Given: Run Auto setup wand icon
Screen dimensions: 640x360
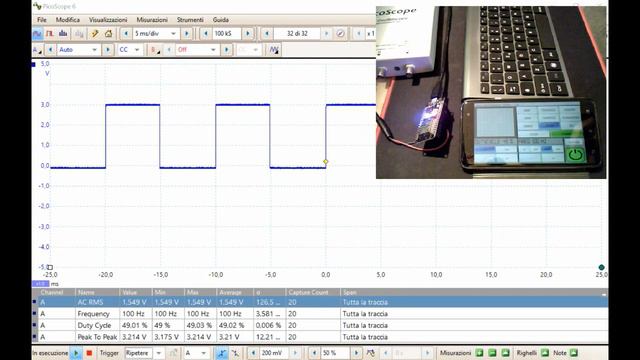Looking at the screenshot, I should click(95, 33).
